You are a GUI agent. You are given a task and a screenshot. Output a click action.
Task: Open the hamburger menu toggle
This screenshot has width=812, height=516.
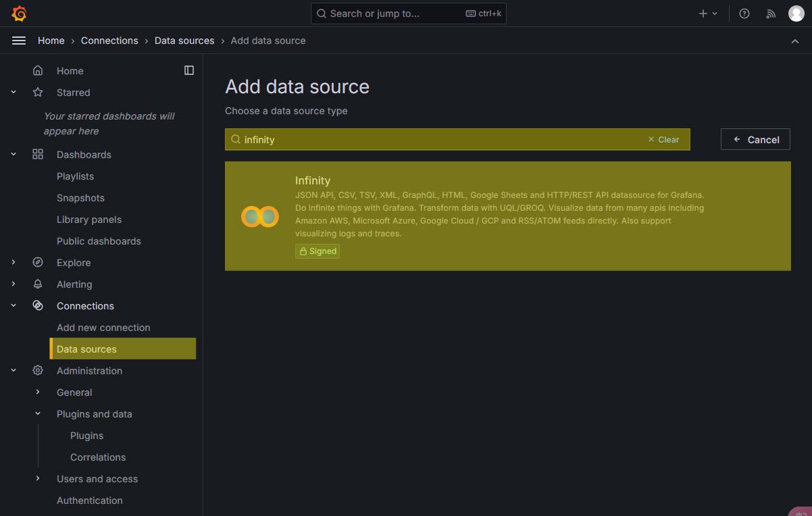tap(19, 41)
